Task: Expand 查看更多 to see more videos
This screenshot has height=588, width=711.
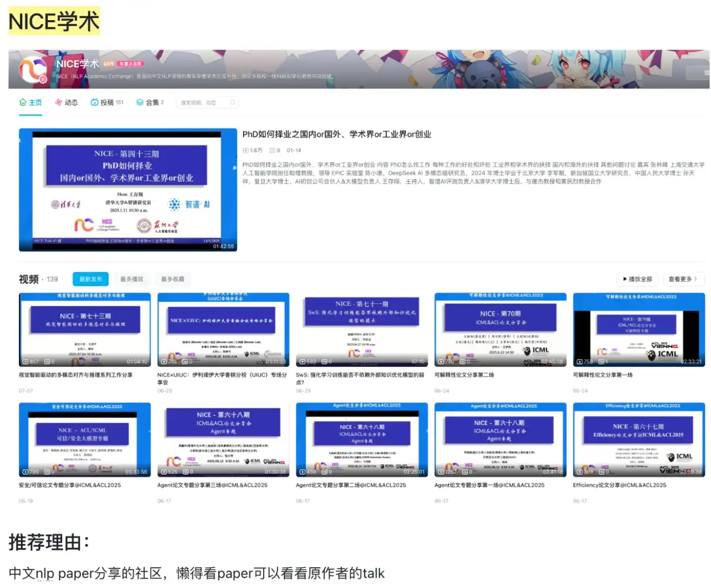Action: click(x=681, y=279)
